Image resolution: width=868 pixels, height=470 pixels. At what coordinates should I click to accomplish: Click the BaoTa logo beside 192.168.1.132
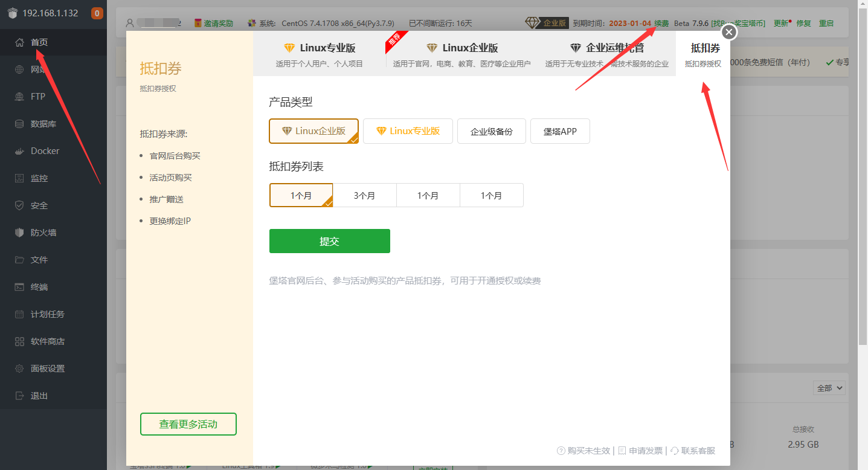[12, 13]
